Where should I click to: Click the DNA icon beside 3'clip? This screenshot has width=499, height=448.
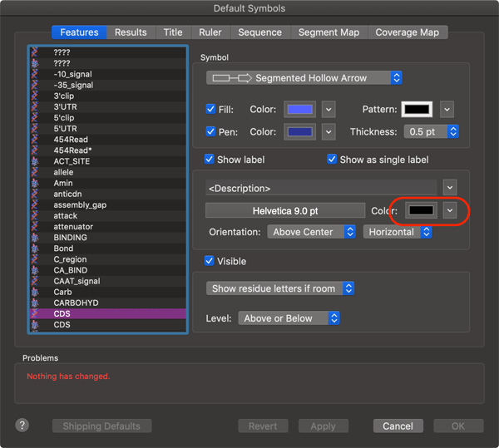tap(34, 96)
